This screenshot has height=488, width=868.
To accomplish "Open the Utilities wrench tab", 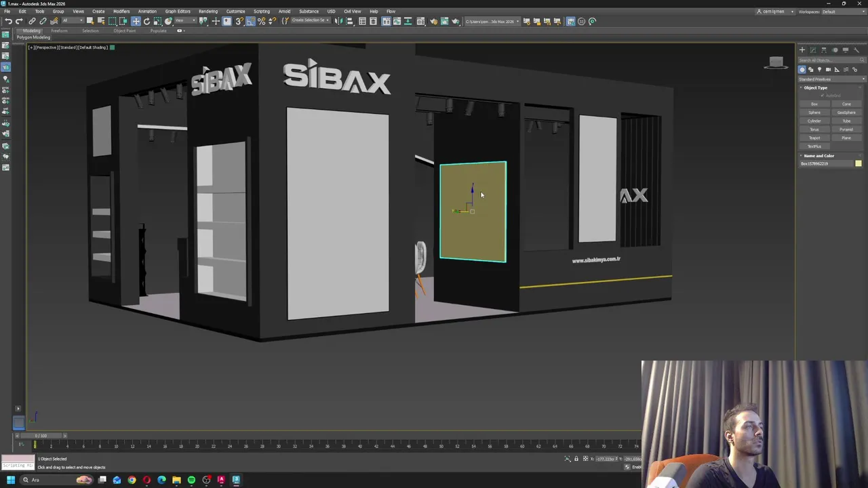I will pyautogui.click(x=856, y=50).
